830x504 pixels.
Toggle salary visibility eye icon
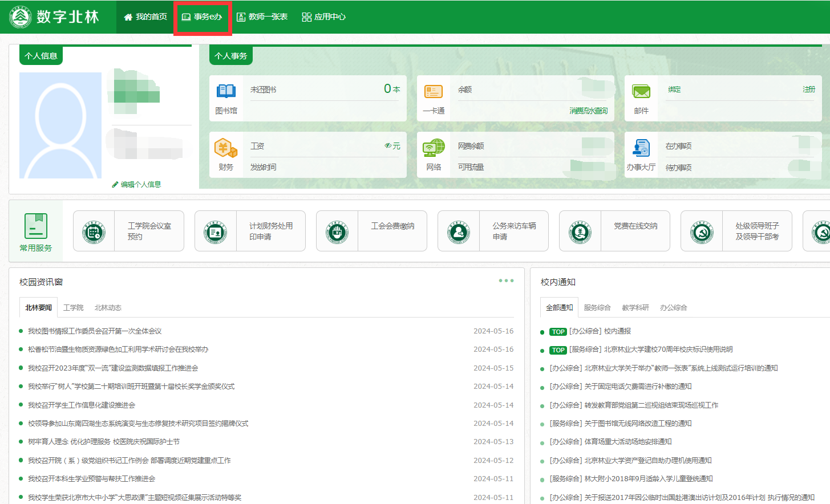(388, 146)
